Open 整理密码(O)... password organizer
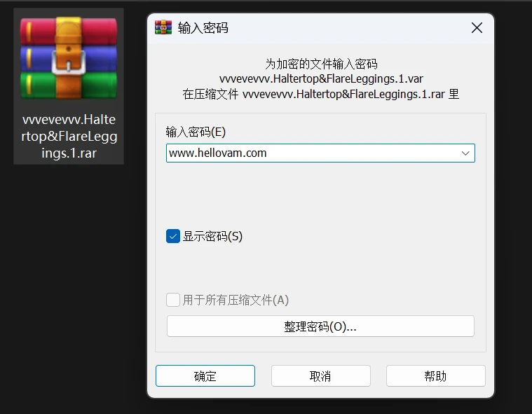This screenshot has width=532, height=414. tap(320, 326)
